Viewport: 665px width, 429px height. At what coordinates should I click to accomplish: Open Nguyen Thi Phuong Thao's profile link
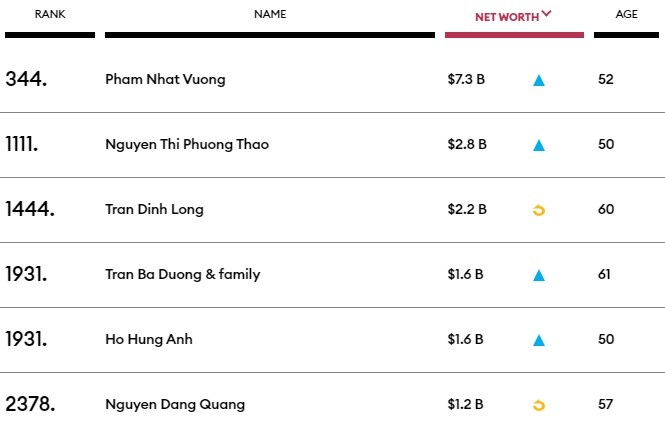187,145
